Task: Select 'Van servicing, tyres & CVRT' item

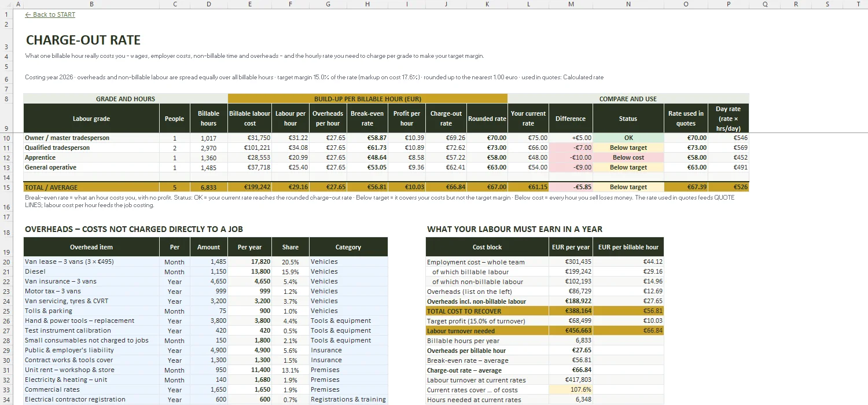Action: click(x=91, y=301)
